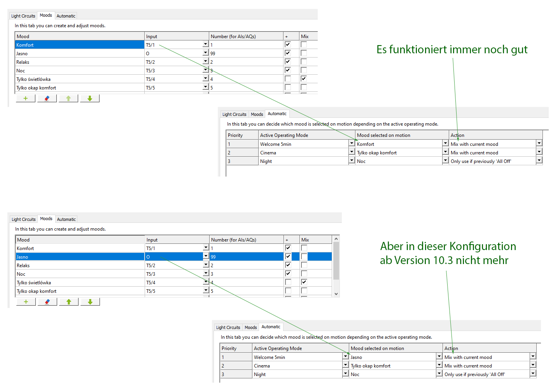Viewport: 553px width, 392px height.
Task: Click the Action column header in the lower Automatic panel
Action: coord(490,348)
